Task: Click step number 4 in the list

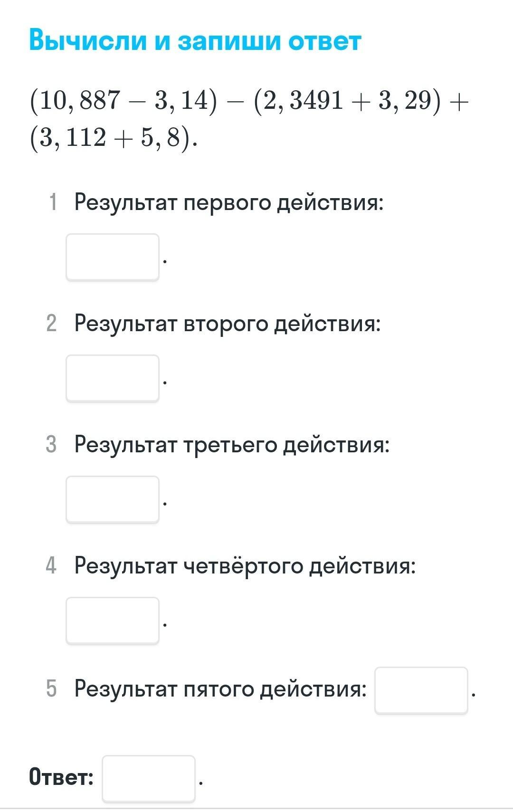Action: click(51, 566)
